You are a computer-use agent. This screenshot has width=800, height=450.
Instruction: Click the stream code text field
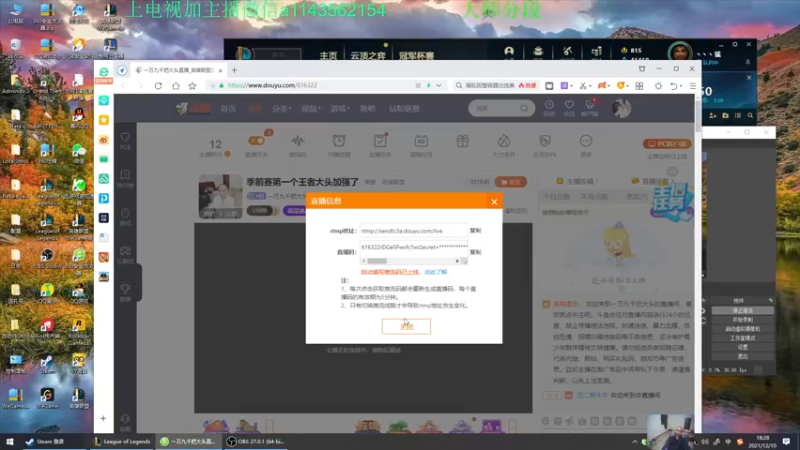click(414, 247)
